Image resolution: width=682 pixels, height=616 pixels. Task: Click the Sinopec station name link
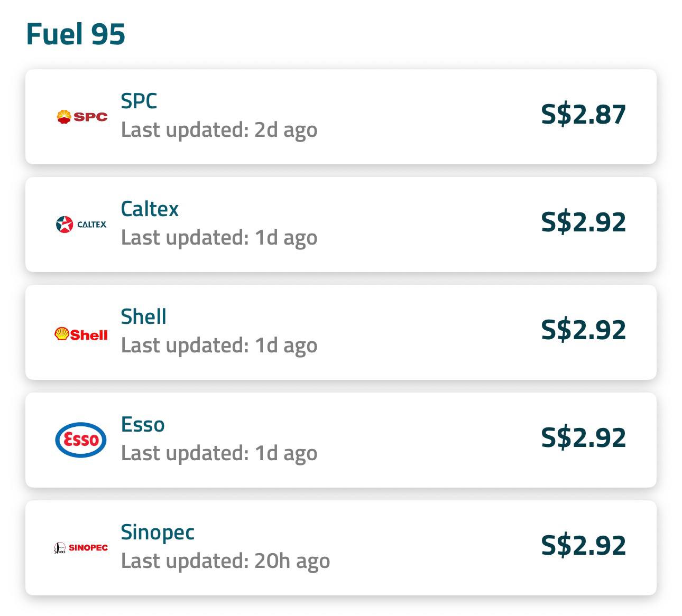(x=158, y=533)
